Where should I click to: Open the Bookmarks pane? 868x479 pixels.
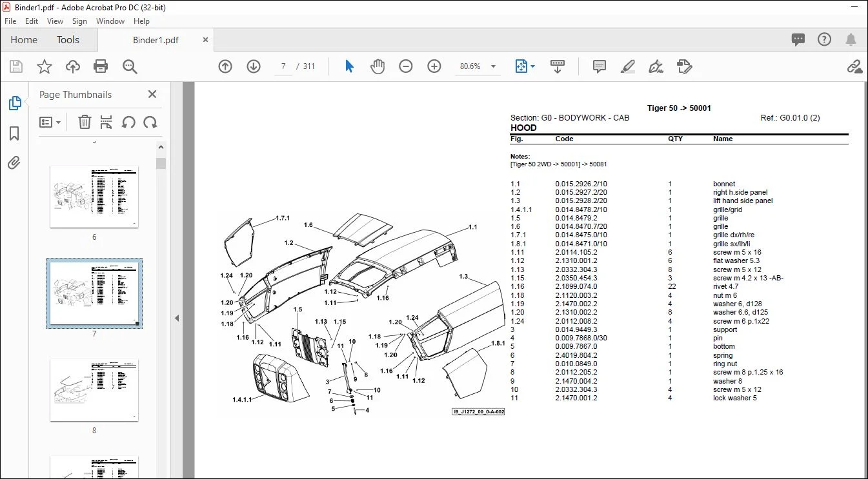(14, 133)
